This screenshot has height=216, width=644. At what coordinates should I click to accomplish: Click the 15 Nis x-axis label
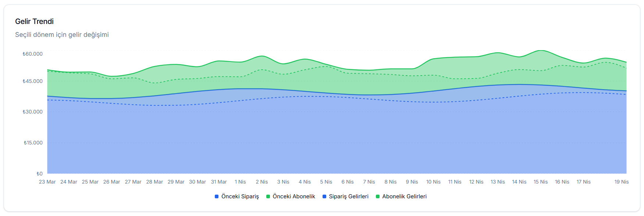point(541,182)
